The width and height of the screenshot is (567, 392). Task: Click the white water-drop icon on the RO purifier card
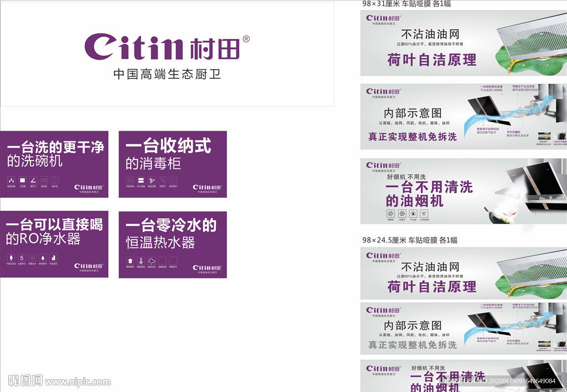point(43,258)
